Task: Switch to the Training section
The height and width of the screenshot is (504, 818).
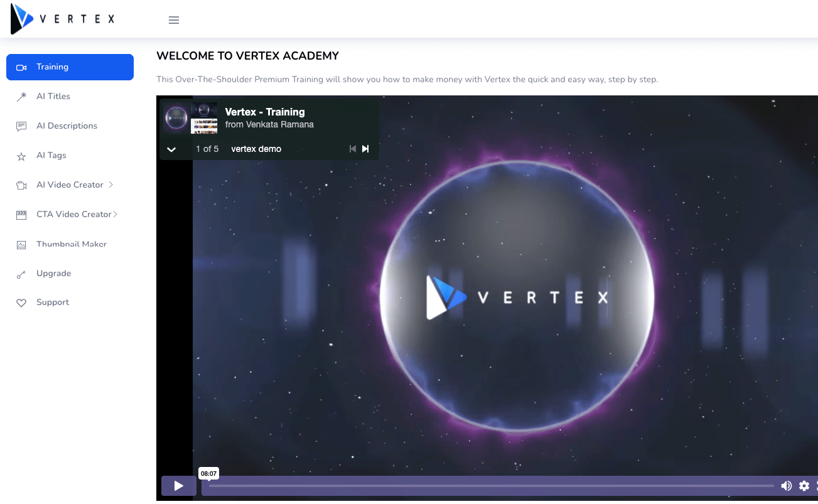Action: (53, 67)
